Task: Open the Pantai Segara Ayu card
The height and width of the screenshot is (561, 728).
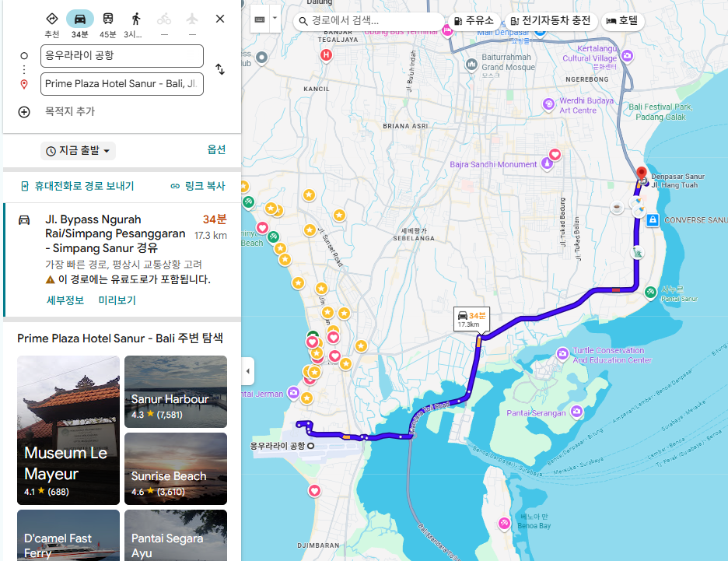Action: tap(176, 535)
